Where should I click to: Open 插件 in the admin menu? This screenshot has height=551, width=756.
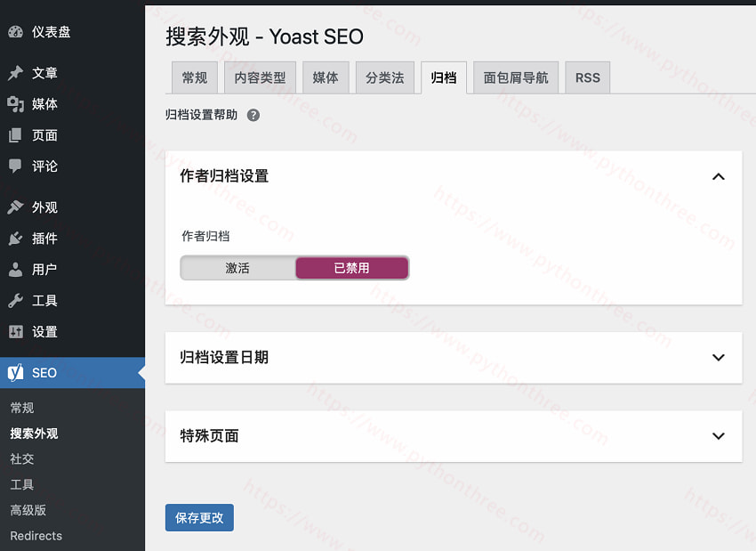point(44,238)
